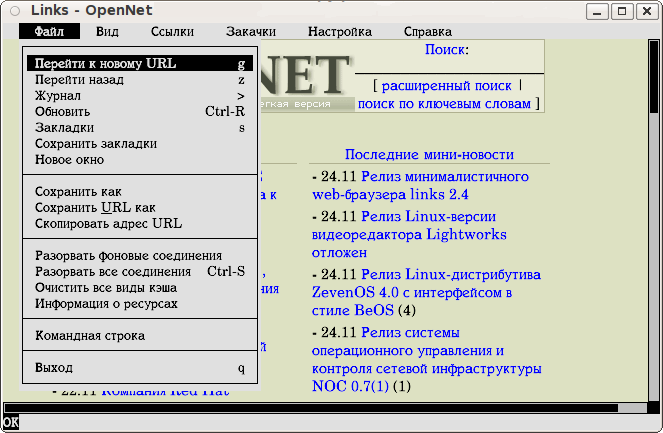Choose Сохранить закладки entry
Viewport: 663px width, 433px height.
[x=140, y=144]
